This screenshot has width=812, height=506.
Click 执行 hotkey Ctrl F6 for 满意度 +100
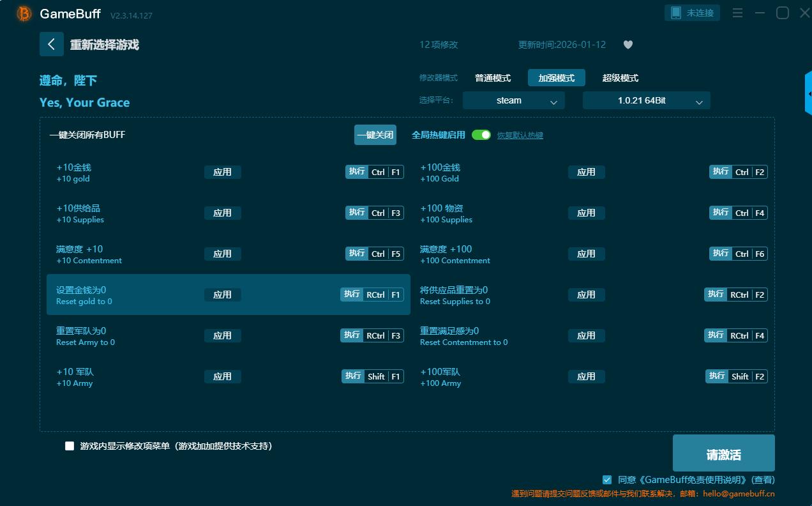739,254
